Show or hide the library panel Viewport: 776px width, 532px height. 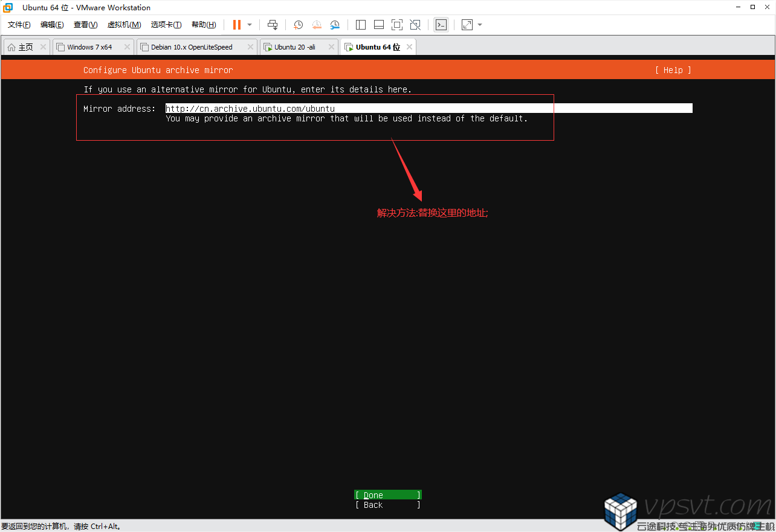[x=361, y=25]
